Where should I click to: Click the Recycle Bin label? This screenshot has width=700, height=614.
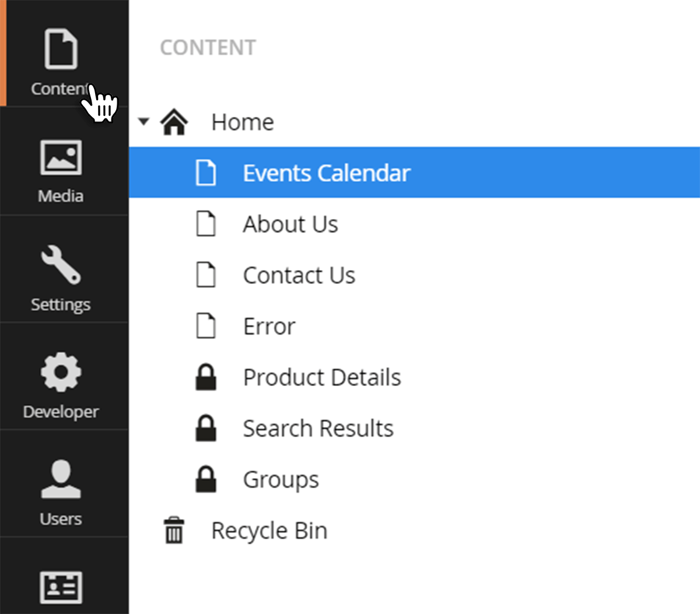tap(269, 531)
